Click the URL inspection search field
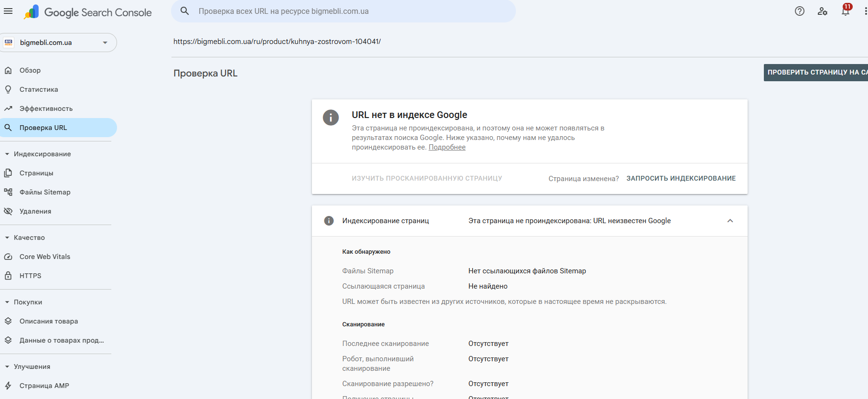The height and width of the screenshot is (399, 868). [x=343, y=11]
